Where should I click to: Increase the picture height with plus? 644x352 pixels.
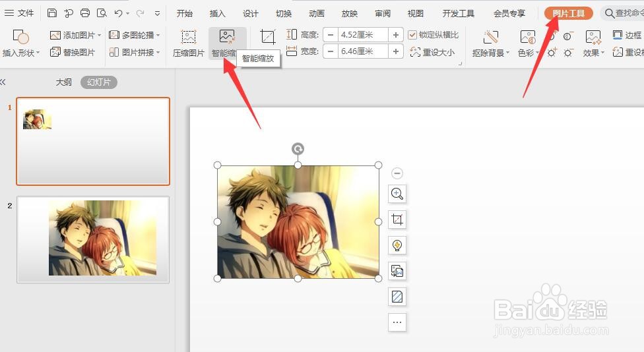395,35
